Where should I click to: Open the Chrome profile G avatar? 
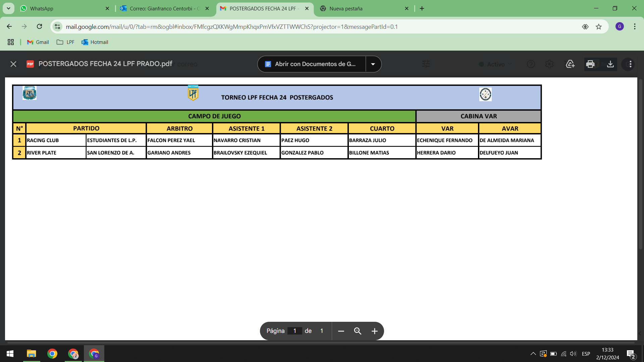point(620,26)
